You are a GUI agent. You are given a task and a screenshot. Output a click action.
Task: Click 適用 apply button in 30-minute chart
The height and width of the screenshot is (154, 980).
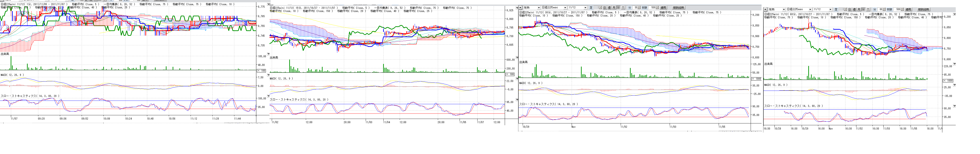[664, 8]
